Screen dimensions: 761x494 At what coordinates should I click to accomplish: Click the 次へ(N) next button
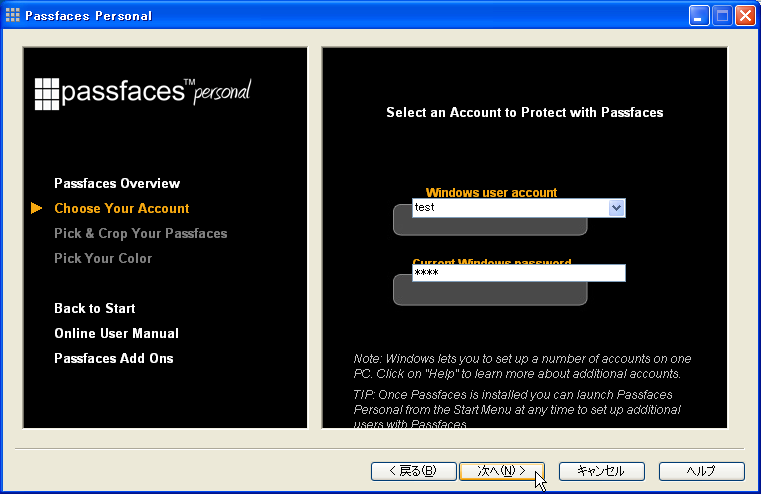click(502, 471)
